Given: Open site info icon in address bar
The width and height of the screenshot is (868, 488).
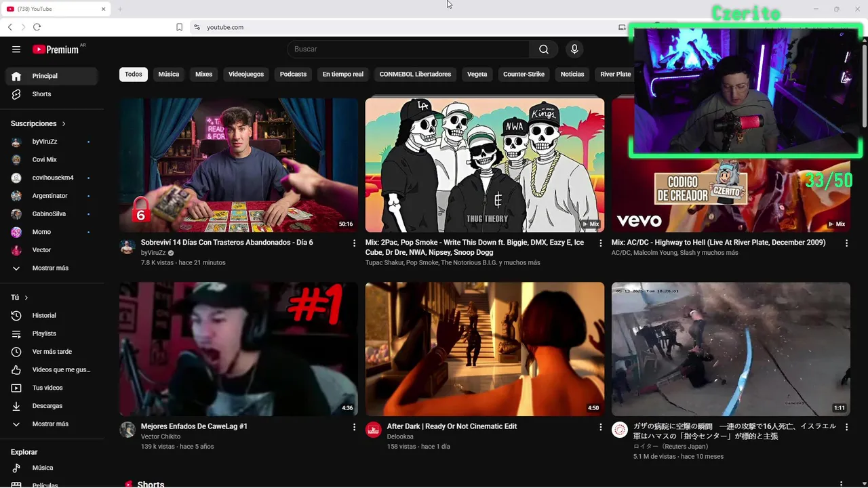Looking at the screenshot, I should pos(197,27).
